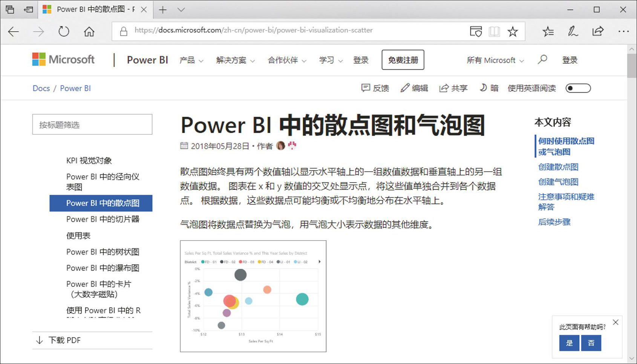Expand the 所有 Microsoft dropdown

coord(495,60)
